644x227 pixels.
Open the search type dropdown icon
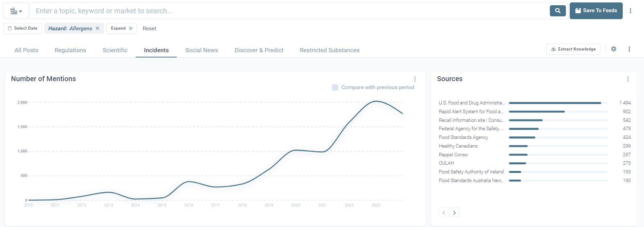[x=16, y=11]
